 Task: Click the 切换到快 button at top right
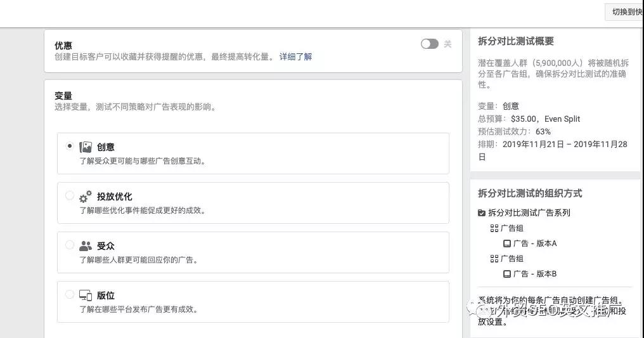pyautogui.click(x=625, y=12)
